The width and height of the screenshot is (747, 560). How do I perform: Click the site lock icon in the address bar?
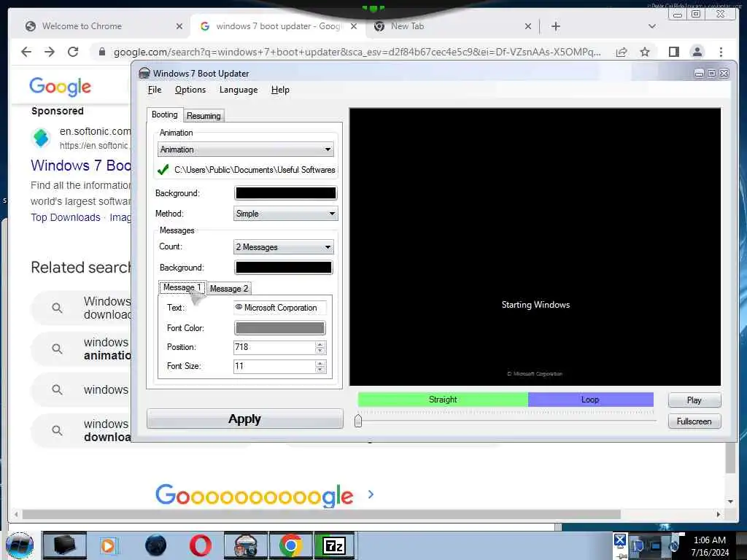(x=101, y=52)
